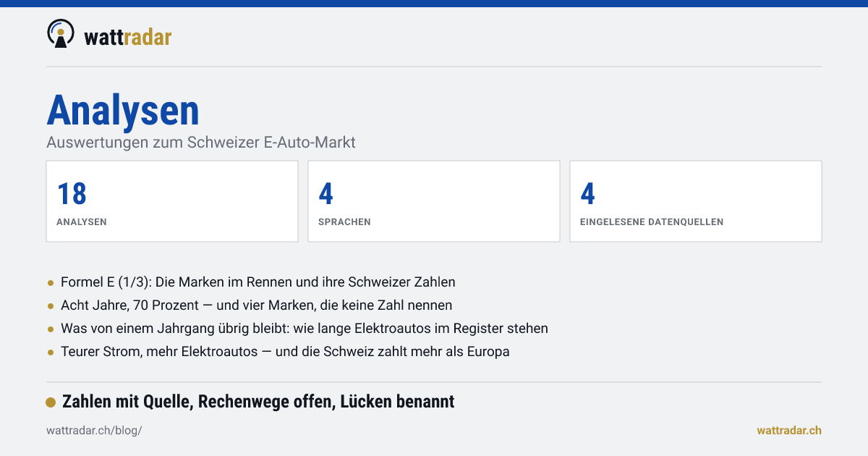This screenshot has height=456, width=868.
Task: Click the 18 Analysen stat card
Action: 172,201
